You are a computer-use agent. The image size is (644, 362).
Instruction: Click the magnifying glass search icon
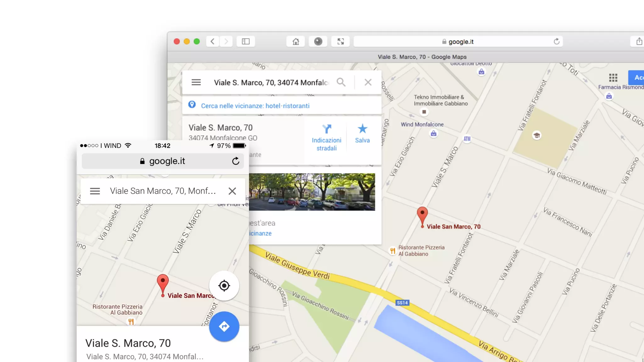tap(341, 82)
